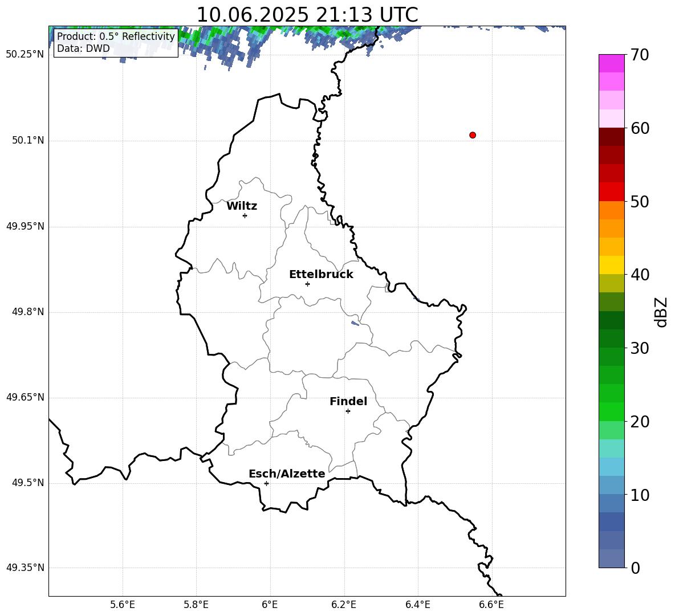675x616 pixels.
Task: Click the Findel station label
Action: pyautogui.click(x=348, y=401)
